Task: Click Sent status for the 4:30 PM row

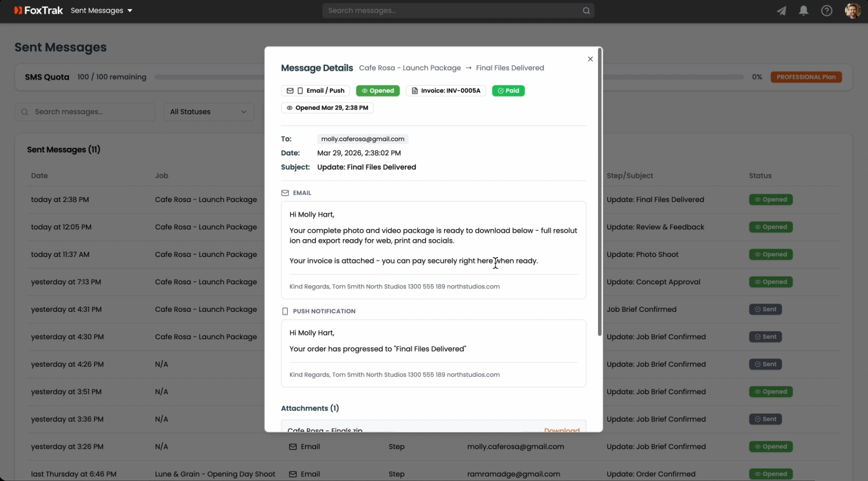Action: click(x=765, y=337)
